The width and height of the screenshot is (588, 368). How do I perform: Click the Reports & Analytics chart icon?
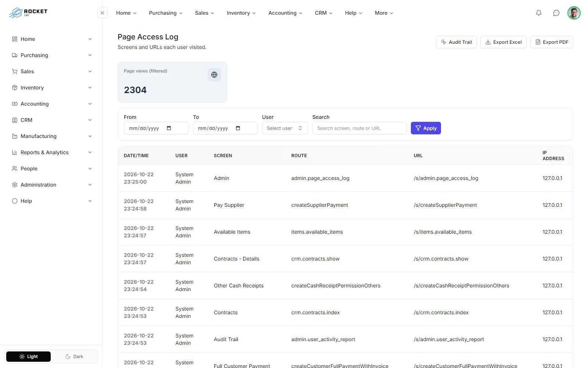coord(15,152)
